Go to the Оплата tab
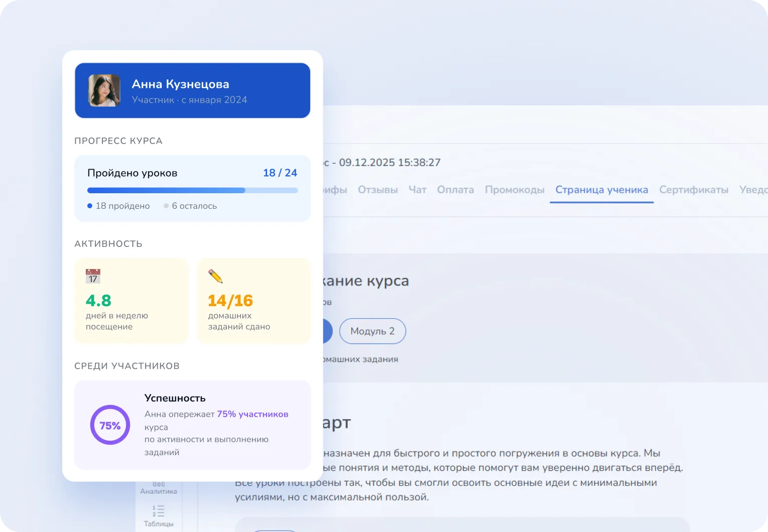The width and height of the screenshot is (768, 532). click(x=455, y=190)
